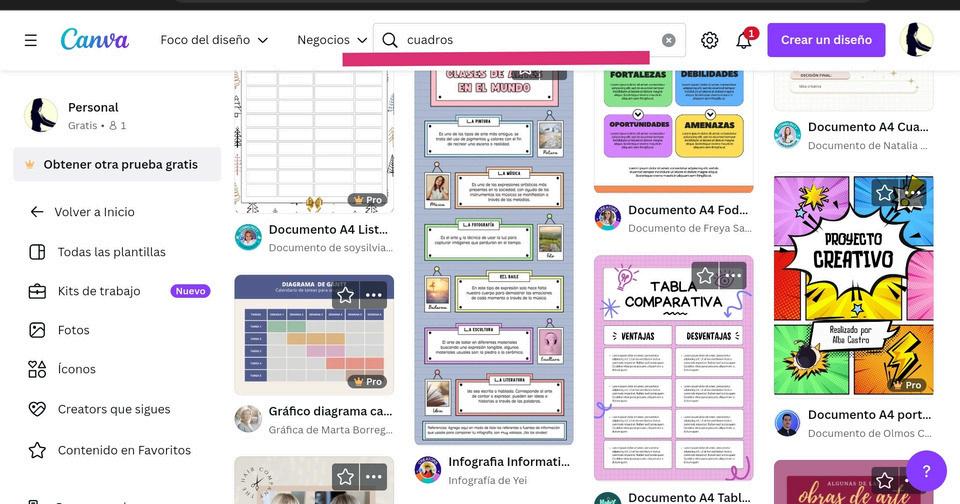Open more options on Tabla Comparativa template

coord(733,276)
